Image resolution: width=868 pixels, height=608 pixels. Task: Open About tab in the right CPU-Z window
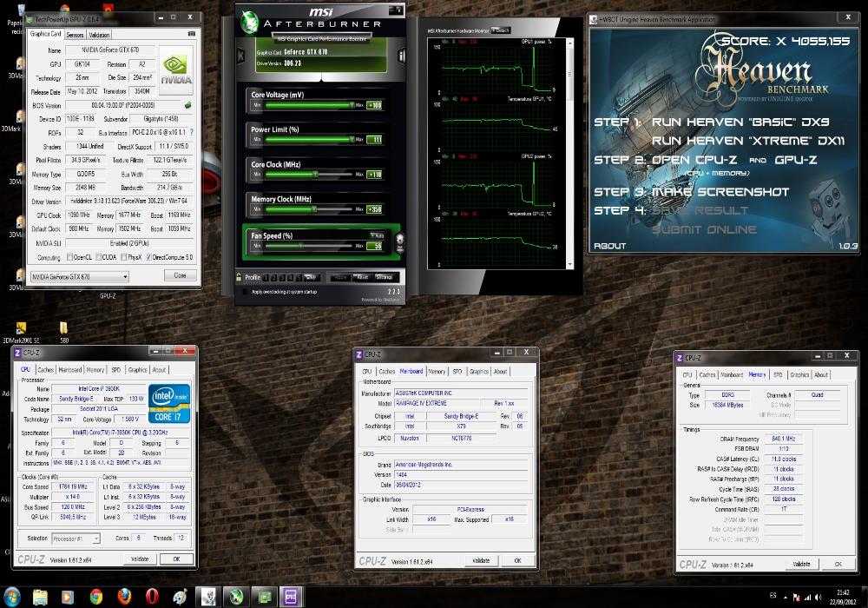[821, 375]
